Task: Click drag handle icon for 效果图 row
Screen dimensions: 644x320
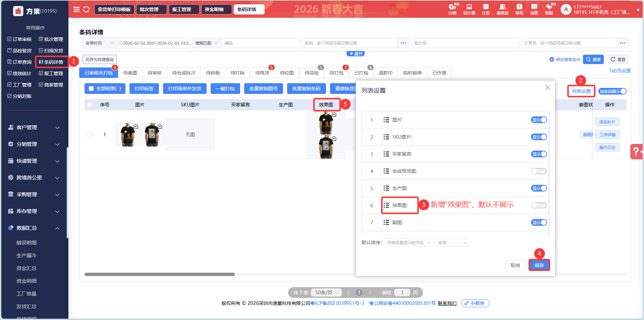Action: (386, 205)
